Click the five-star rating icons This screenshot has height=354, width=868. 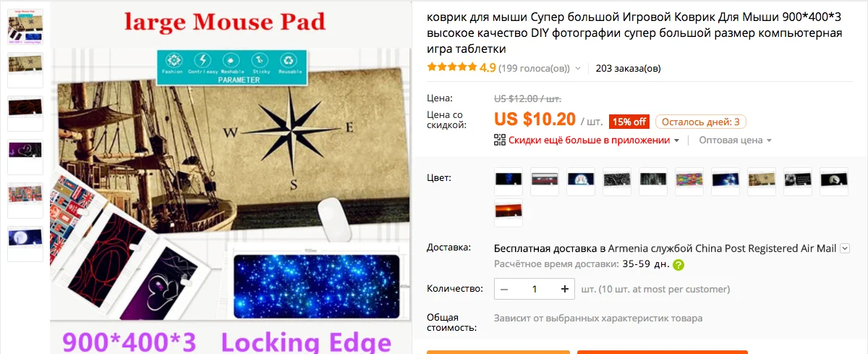point(451,68)
